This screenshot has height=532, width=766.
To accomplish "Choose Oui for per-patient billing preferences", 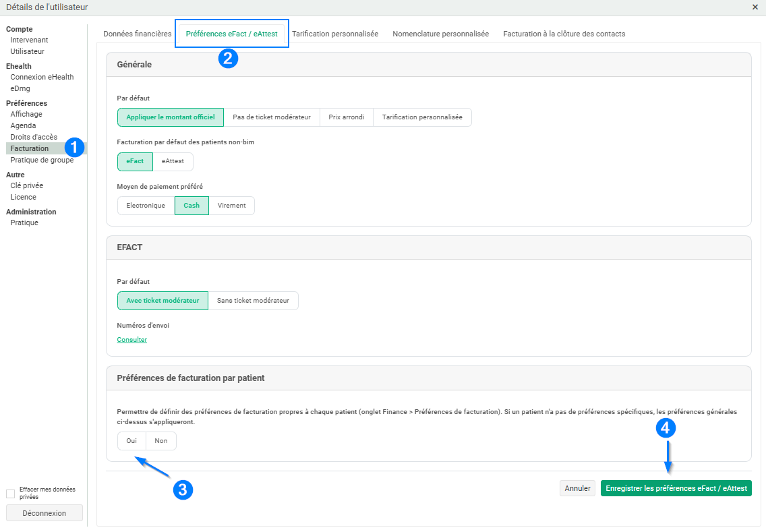I will click(x=131, y=441).
